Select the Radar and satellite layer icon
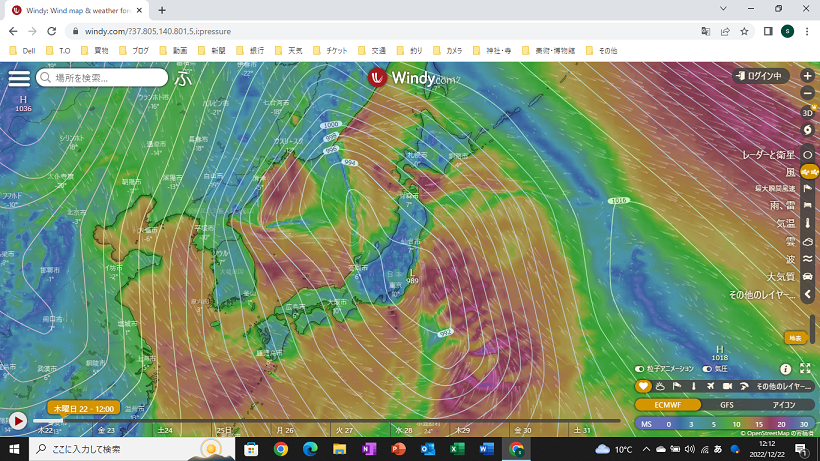 (807, 155)
